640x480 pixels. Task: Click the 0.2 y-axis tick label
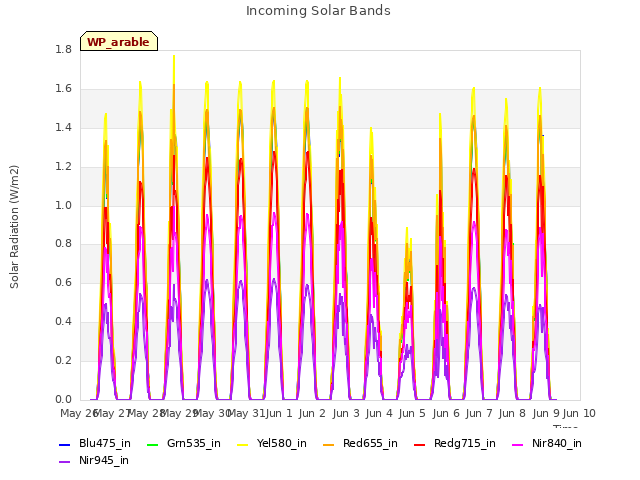(x=63, y=360)
